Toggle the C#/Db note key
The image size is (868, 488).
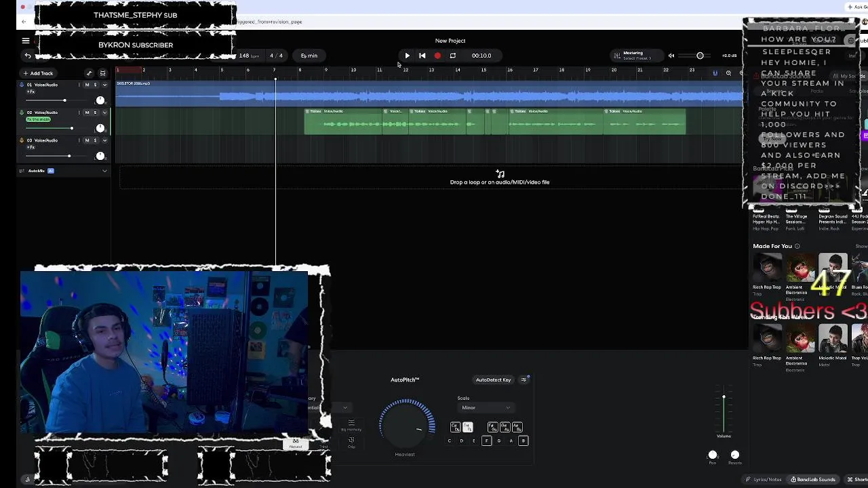[x=455, y=427]
